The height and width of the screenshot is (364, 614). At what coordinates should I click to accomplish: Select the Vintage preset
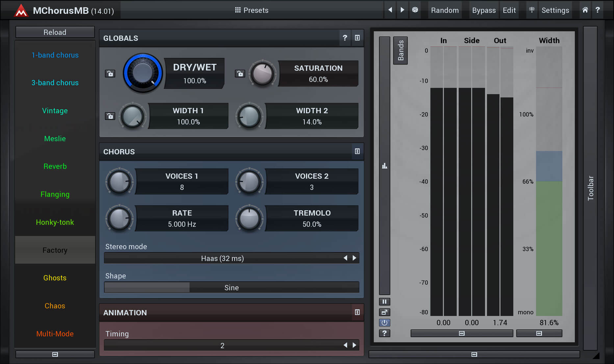[55, 111]
